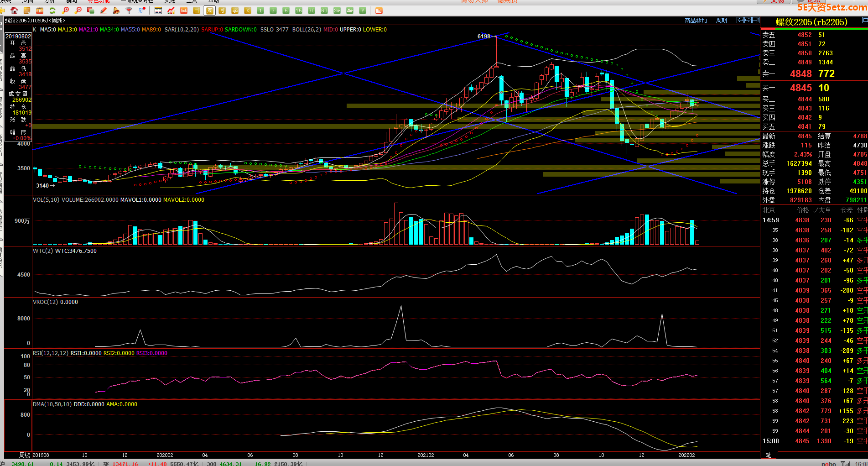Image resolution: width=868 pixels, height=466 pixels.
Task: Open the 商品叠加 overlay link
Action: [x=696, y=21]
